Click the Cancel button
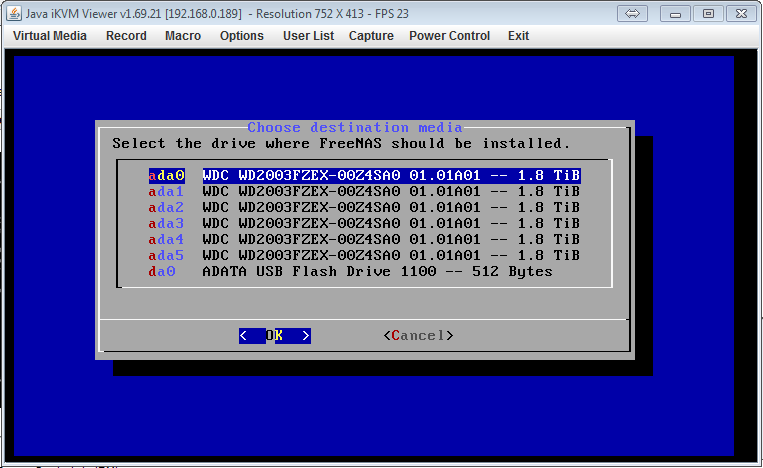This screenshot has width=763, height=468. tap(418, 336)
